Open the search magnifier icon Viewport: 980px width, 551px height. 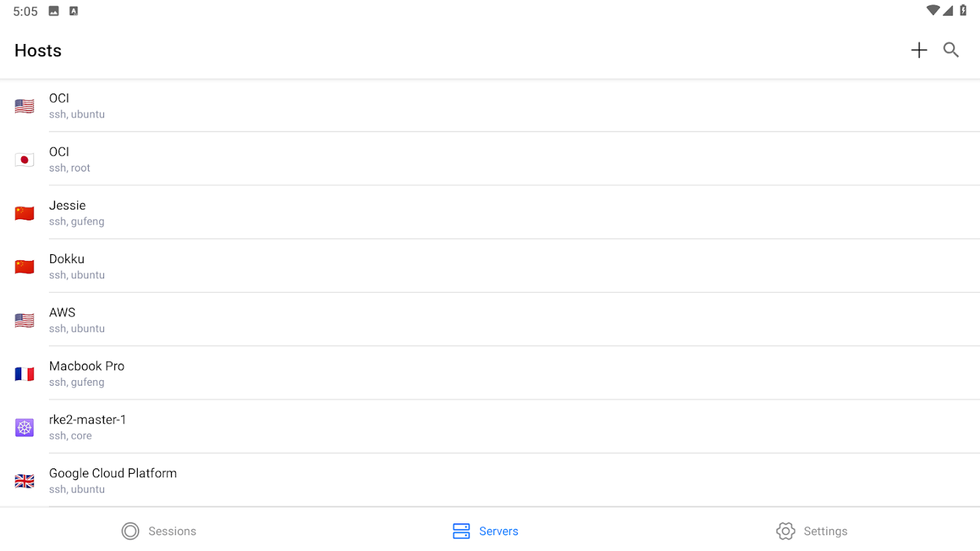click(x=951, y=50)
